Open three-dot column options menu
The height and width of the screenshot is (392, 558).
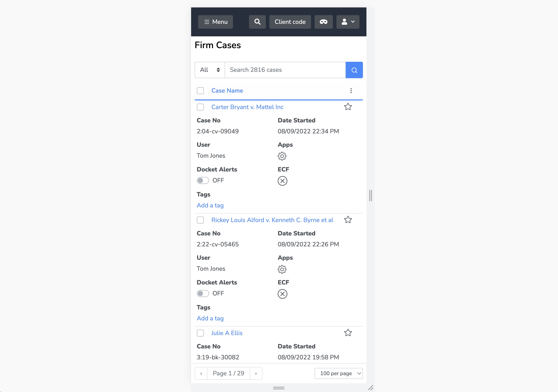351,91
